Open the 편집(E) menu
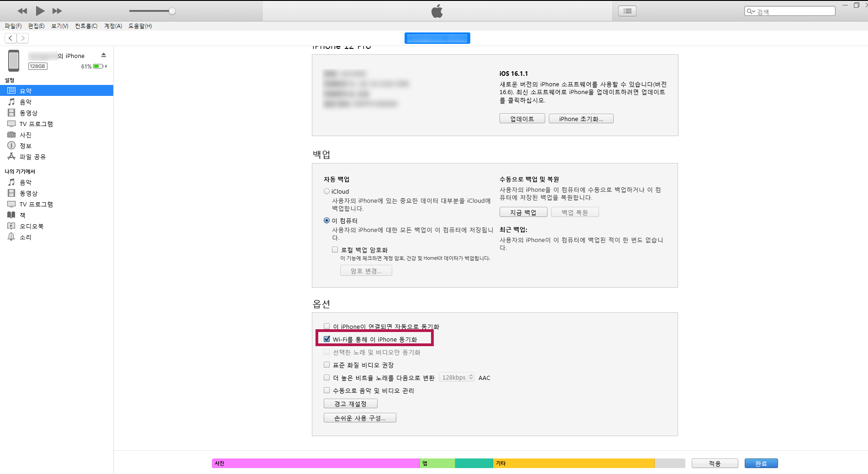 pos(36,26)
